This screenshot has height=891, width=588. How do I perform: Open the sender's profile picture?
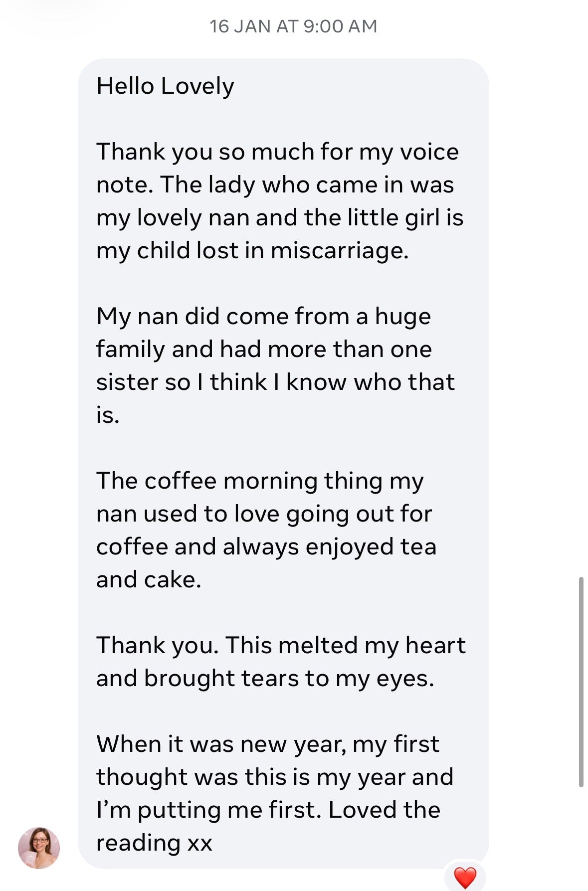(x=39, y=848)
